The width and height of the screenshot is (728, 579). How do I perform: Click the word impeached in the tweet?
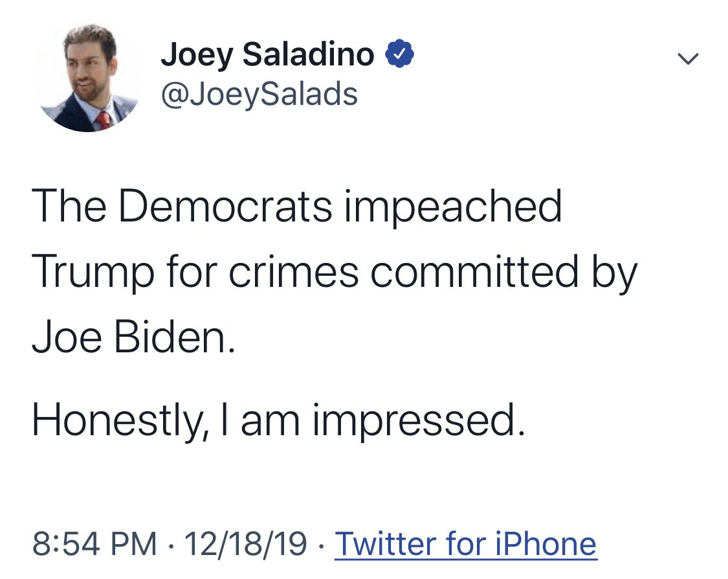point(453,208)
